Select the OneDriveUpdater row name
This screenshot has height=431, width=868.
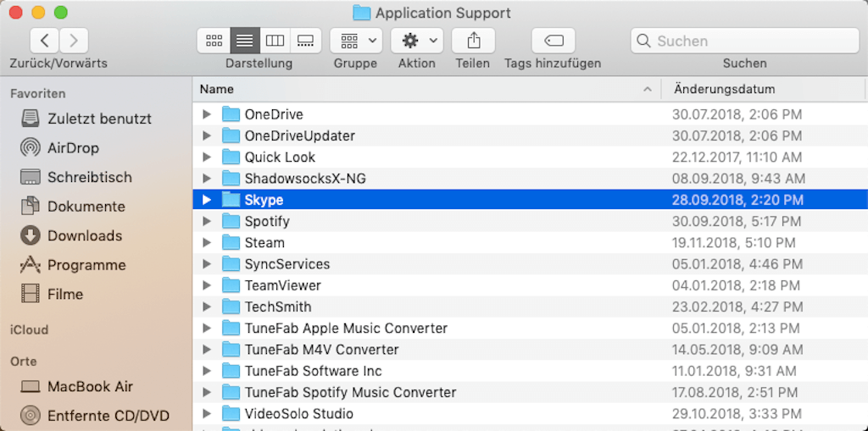[300, 135]
